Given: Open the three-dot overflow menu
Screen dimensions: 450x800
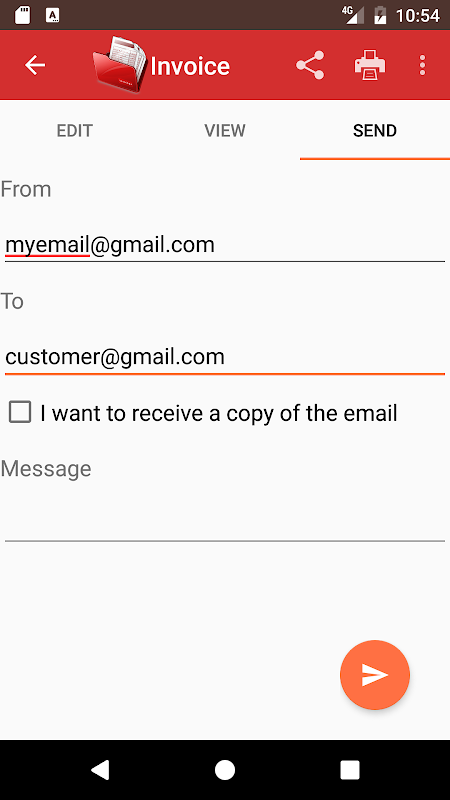Looking at the screenshot, I should pos(422,65).
